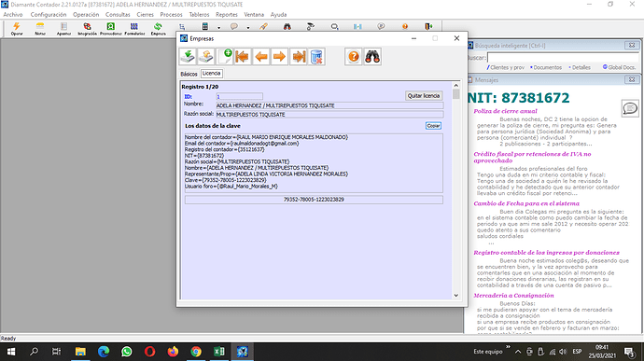Close the Mensajes panel

tap(632, 79)
